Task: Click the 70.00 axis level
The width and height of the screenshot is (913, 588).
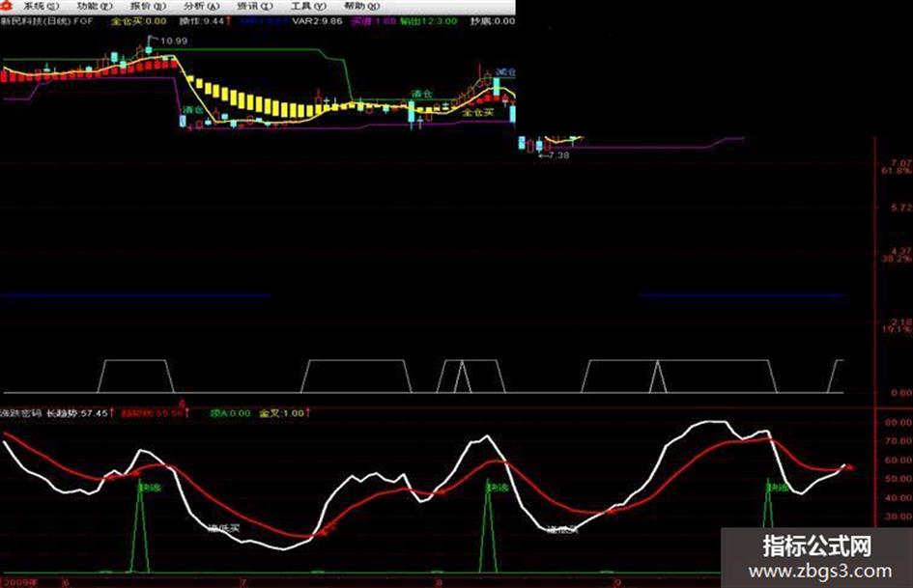Action: tap(899, 440)
